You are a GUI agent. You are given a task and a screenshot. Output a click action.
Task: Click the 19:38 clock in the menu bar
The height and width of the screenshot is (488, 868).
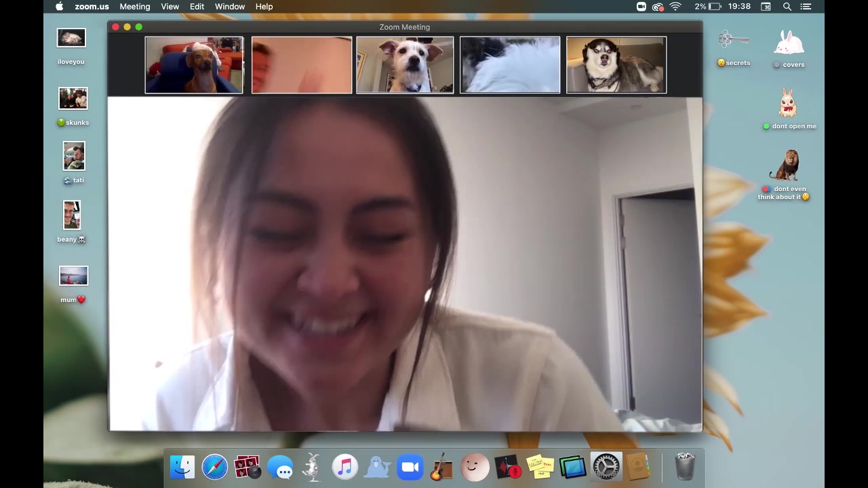(x=739, y=7)
